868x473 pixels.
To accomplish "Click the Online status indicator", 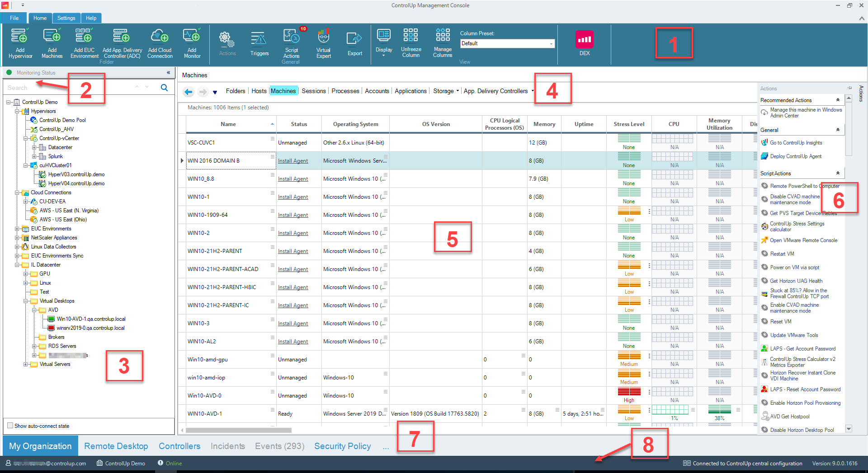I will pos(170,463).
